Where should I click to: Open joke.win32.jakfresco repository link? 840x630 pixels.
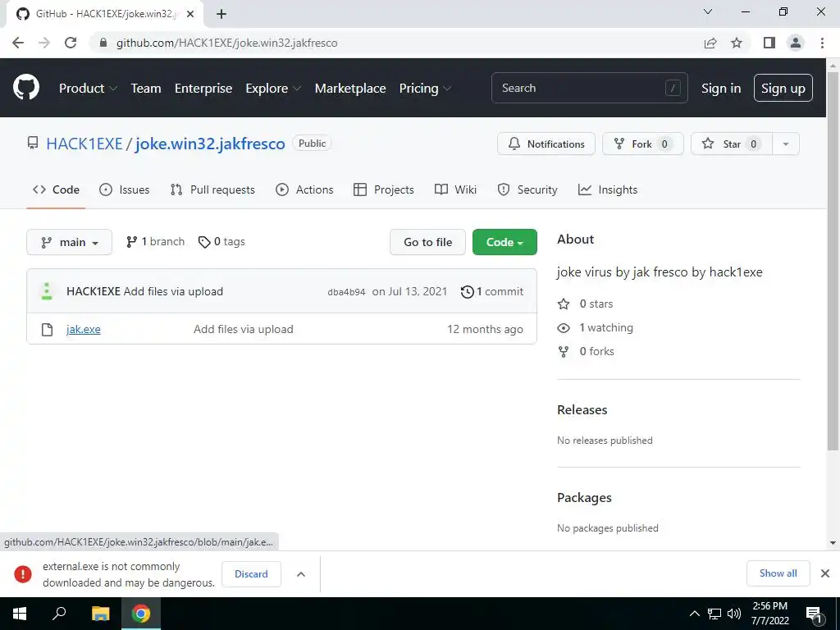pos(210,144)
